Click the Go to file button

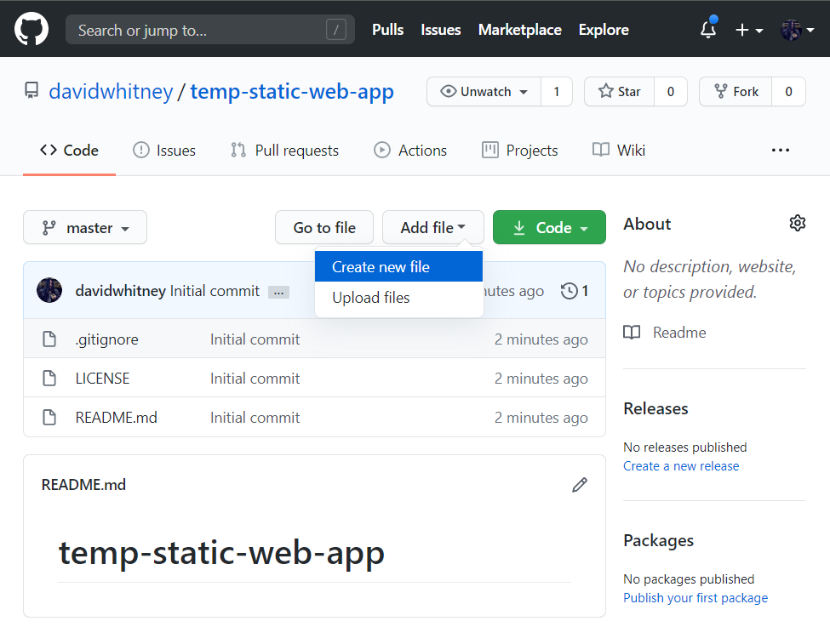[324, 227]
